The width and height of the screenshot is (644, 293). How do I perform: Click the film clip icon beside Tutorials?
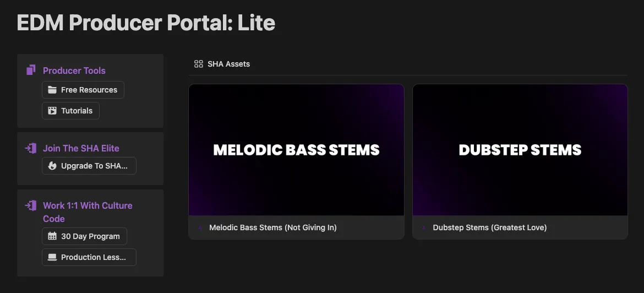point(52,111)
